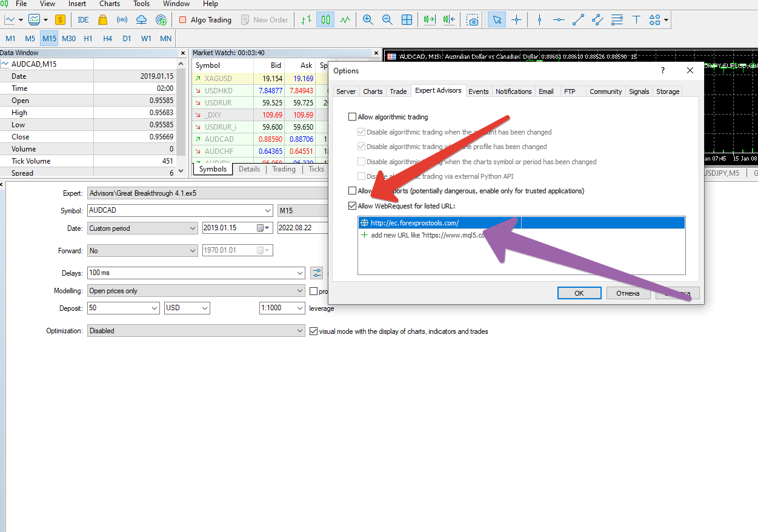Switch chart to candlestick style
758x532 pixels.
coord(325,19)
